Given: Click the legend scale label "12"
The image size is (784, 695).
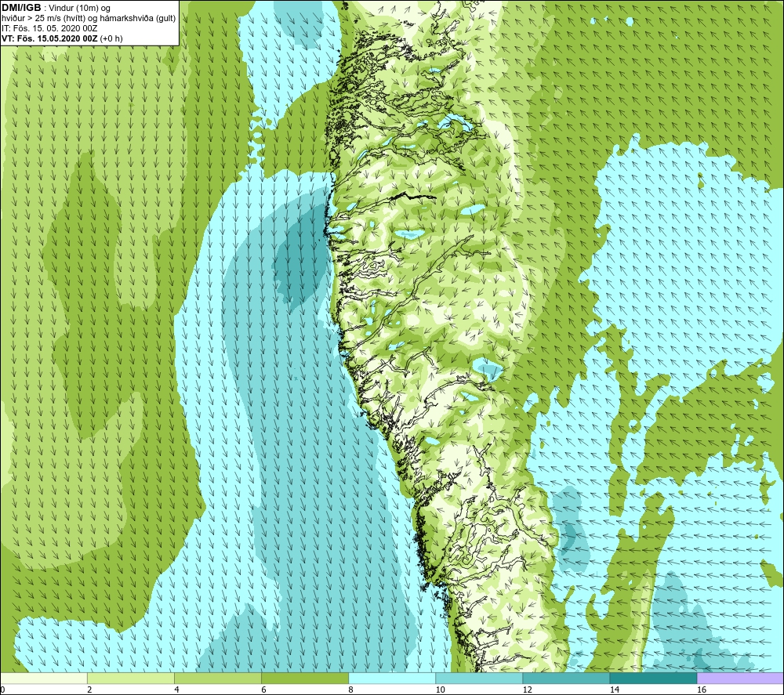Looking at the screenshot, I should 527,690.
